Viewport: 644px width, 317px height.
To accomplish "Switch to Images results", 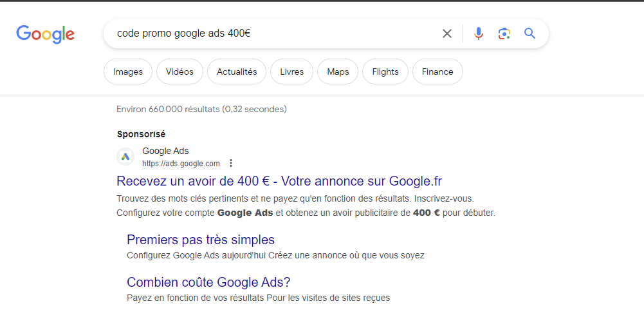I will tap(128, 72).
